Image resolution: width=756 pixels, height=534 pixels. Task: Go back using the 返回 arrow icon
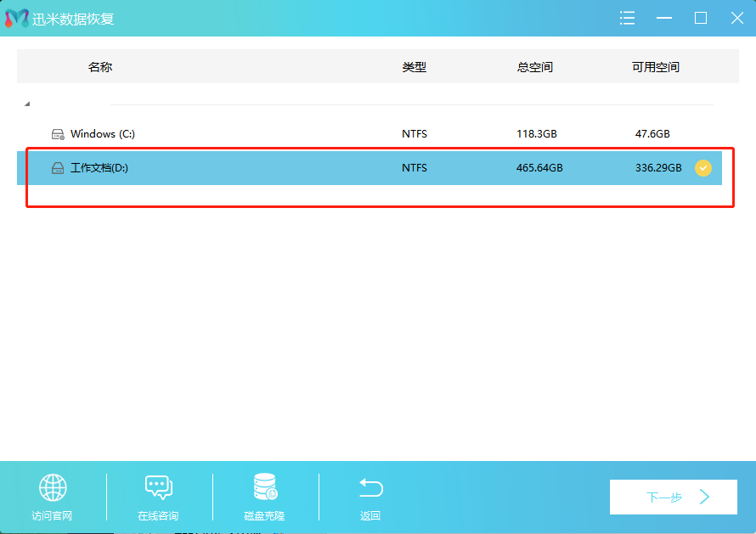coord(370,488)
